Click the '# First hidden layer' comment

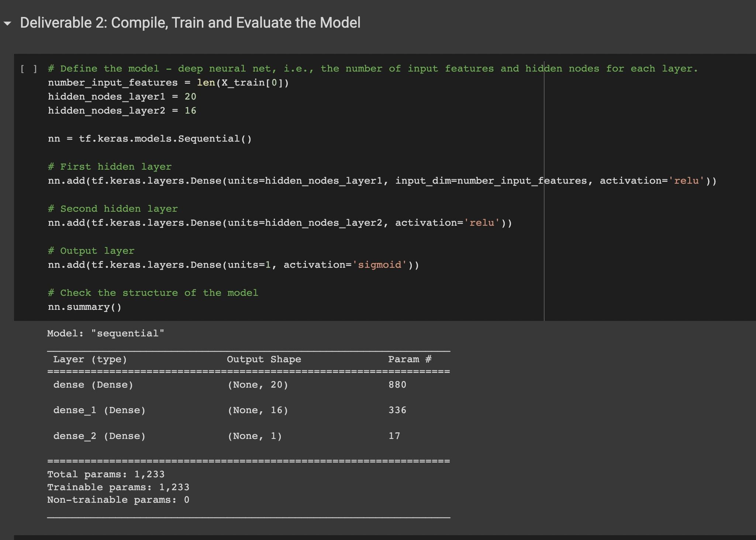pyautogui.click(x=110, y=167)
